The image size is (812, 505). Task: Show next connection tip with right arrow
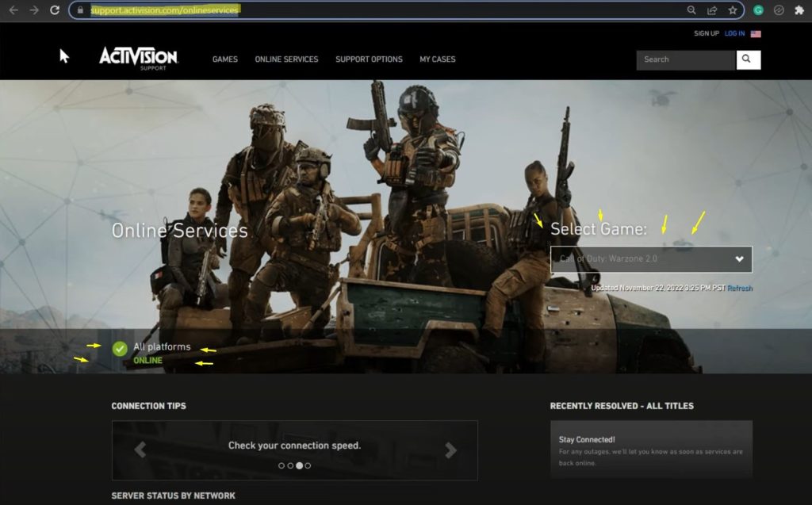450,450
